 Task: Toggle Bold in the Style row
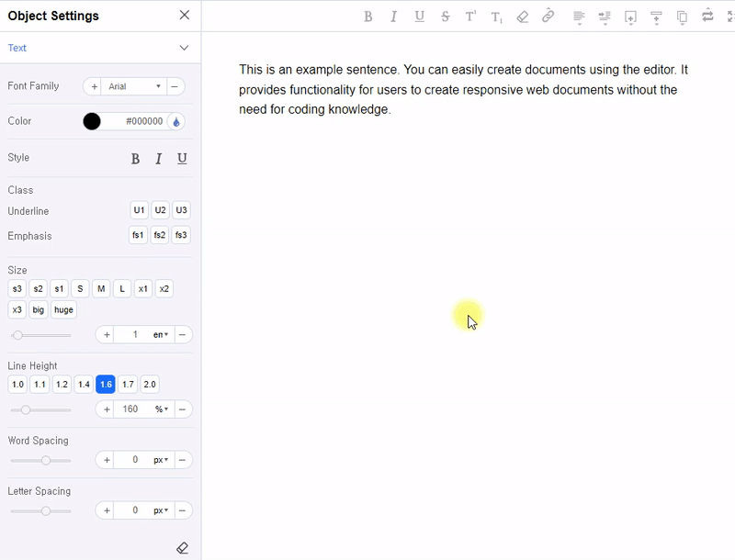click(x=135, y=159)
